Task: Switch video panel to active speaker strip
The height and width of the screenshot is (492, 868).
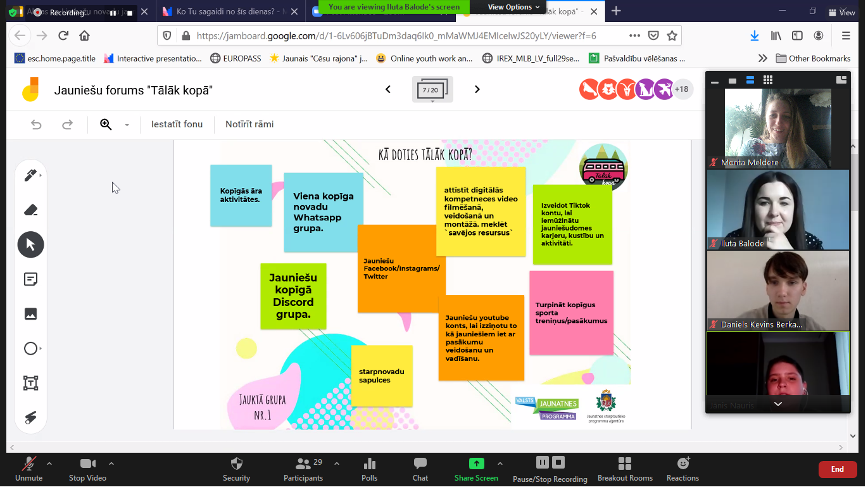Action: click(x=750, y=80)
